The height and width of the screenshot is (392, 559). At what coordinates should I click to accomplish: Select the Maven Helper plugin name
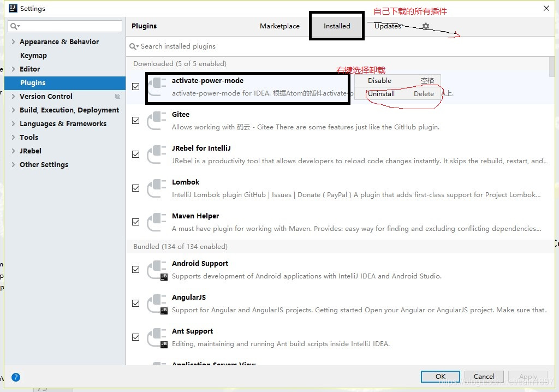195,216
